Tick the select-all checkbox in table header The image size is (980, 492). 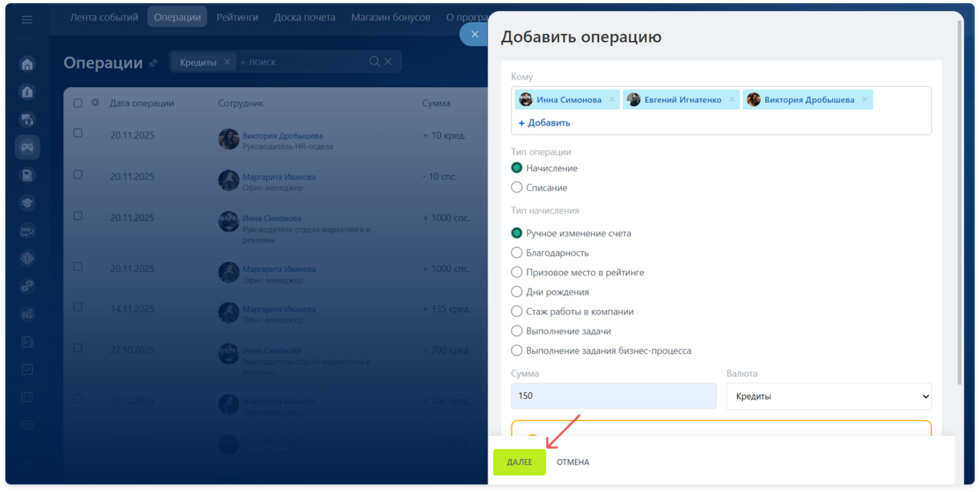click(x=78, y=103)
